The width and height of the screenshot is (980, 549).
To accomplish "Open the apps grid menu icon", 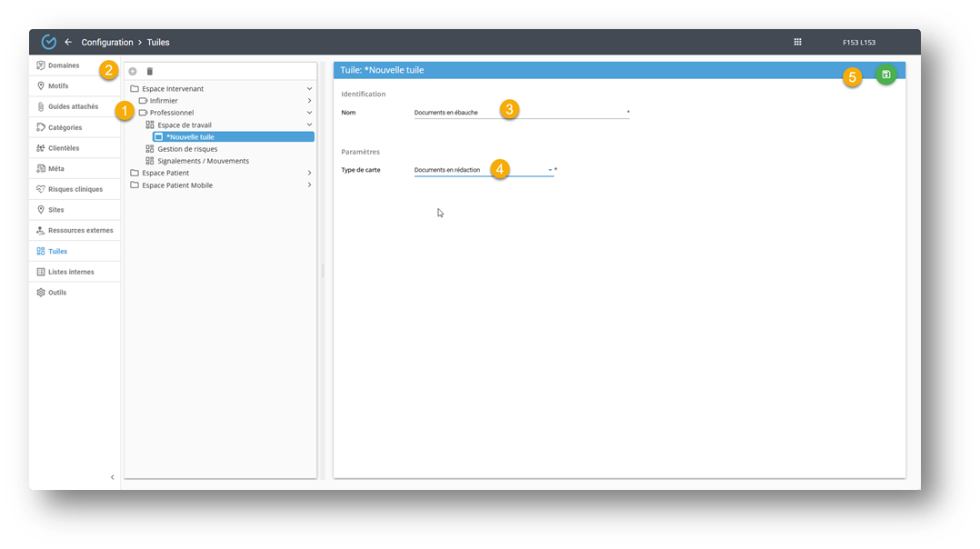I will pyautogui.click(x=797, y=42).
